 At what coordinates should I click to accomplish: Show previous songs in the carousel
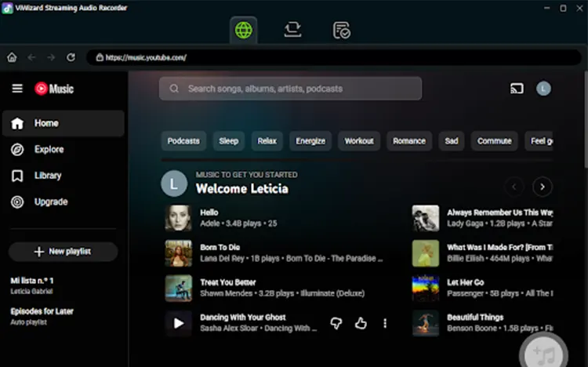click(x=514, y=187)
